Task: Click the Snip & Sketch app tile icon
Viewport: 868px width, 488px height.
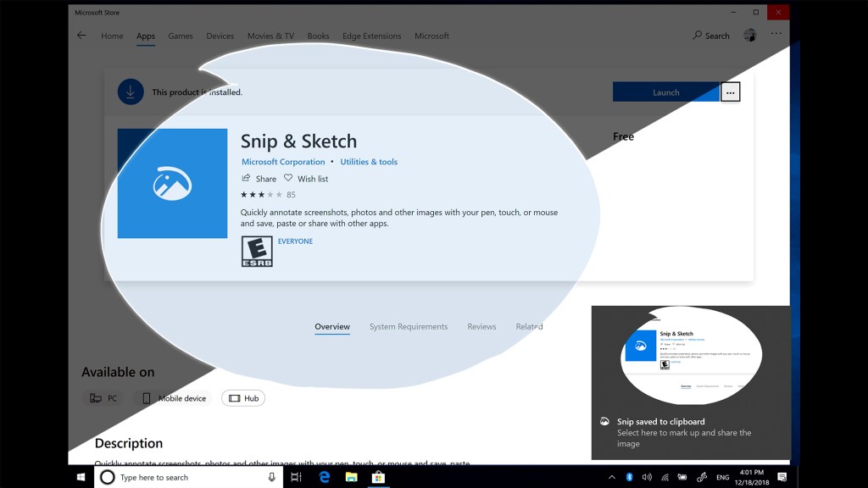Action: [x=172, y=184]
